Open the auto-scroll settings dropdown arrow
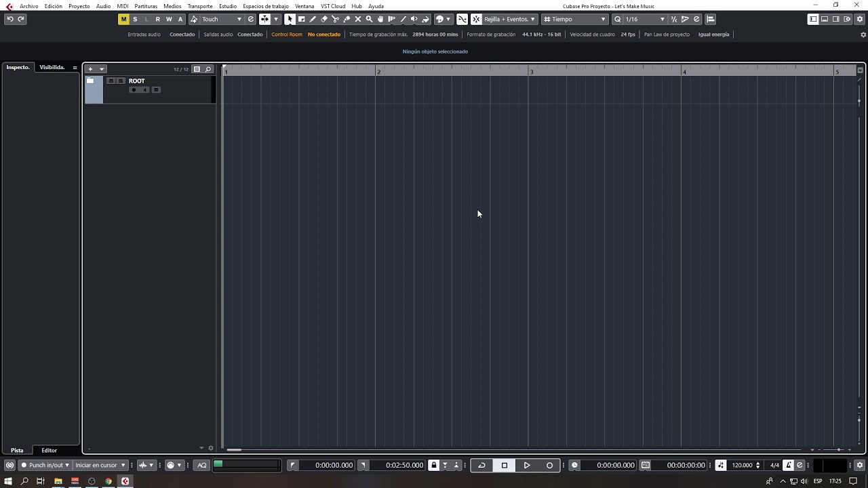Viewport: 868px width, 488px height. point(275,19)
